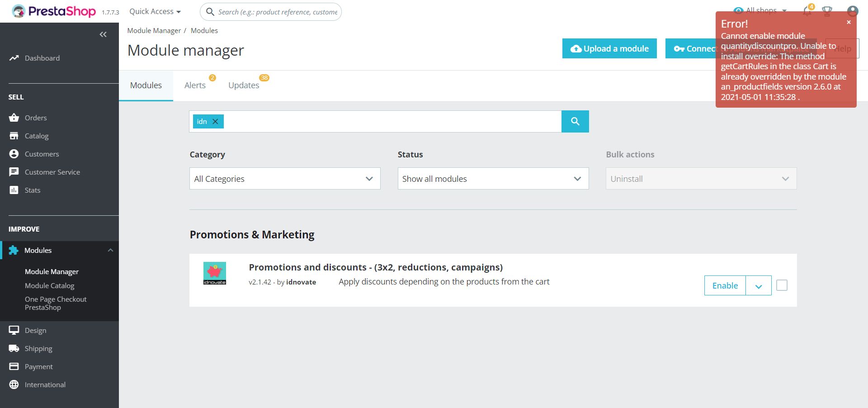Click the idnovate module logo thumbnail
868x408 pixels.
(x=215, y=273)
